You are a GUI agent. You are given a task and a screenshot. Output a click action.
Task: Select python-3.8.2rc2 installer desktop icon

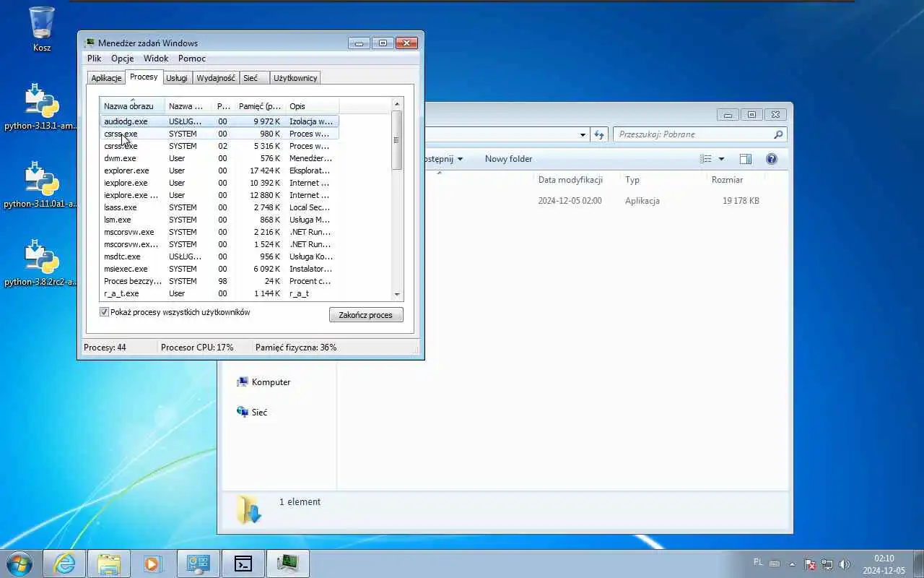(x=41, y=263)
